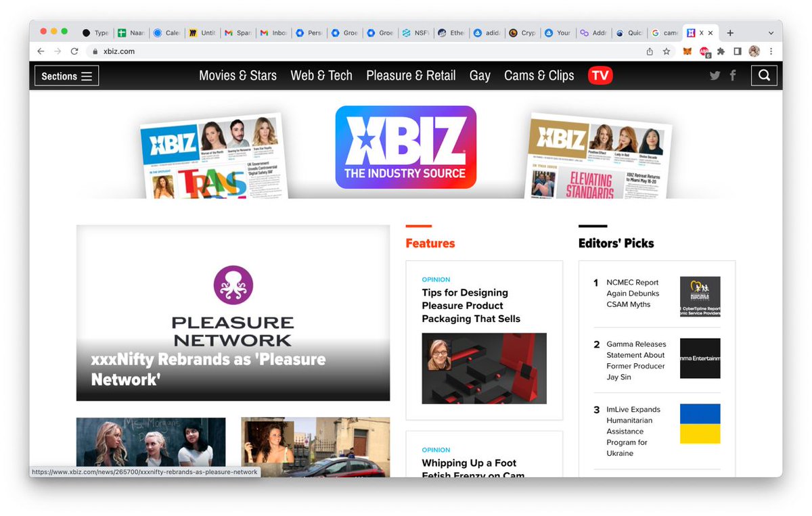Switch to the 'NSF' browser tab
Screen dimensions: 812x516
pyautogui.click(x=416, y=32)
